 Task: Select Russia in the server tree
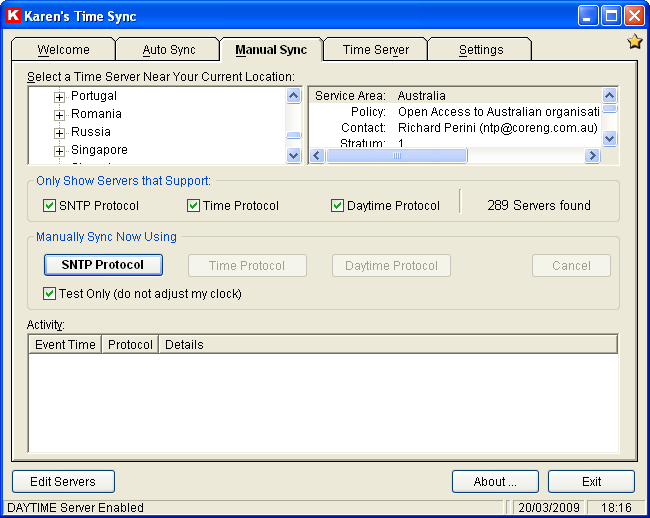point(91,132)
